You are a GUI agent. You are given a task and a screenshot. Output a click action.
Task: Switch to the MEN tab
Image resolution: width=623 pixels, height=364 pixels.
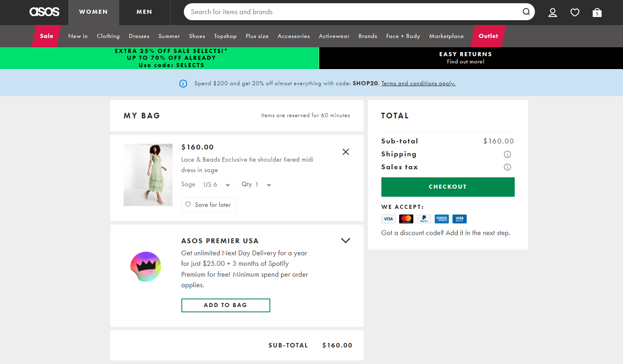pyautogui.click(x=144, y=12)
